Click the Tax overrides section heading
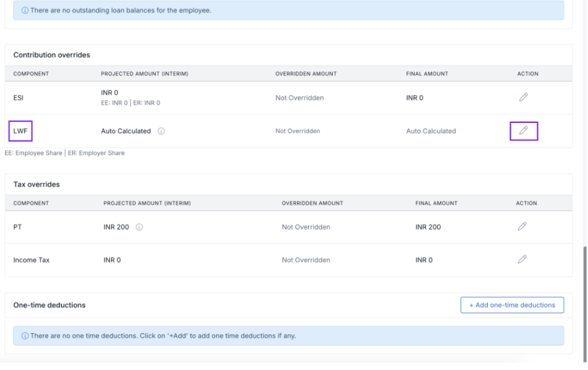The image size is (588, 370). point(36,184)
